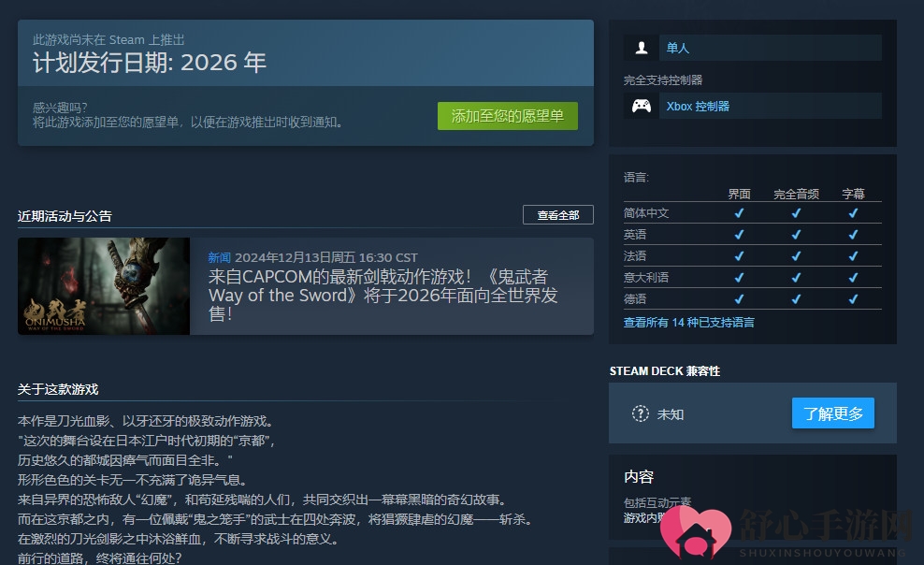Click the 法语 language row label

tap(635, 255)
